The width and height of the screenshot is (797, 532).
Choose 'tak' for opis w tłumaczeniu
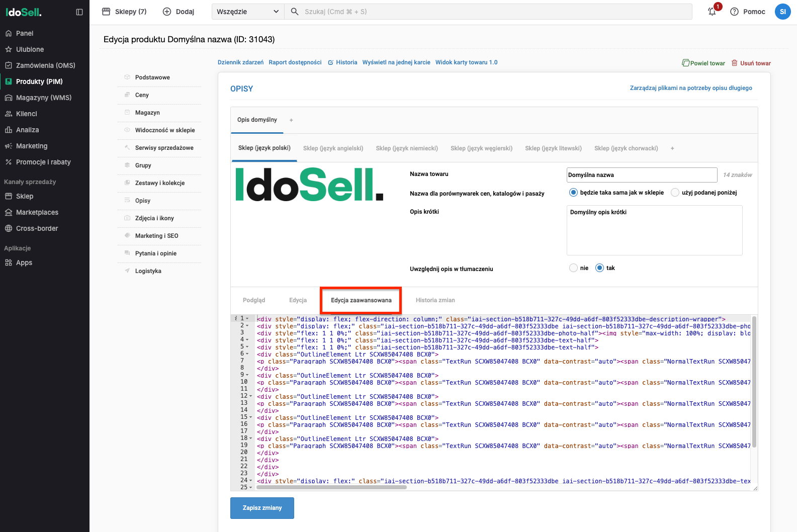click(x=599, y=268)
